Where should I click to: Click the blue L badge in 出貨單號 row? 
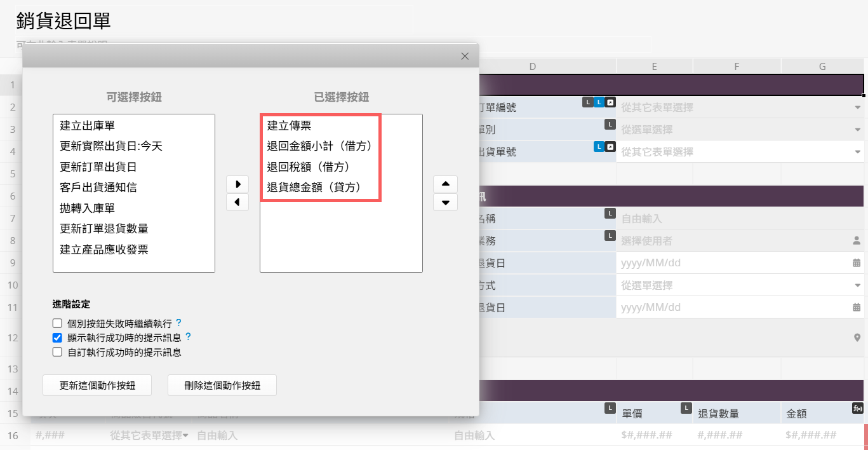coord(598,146)
